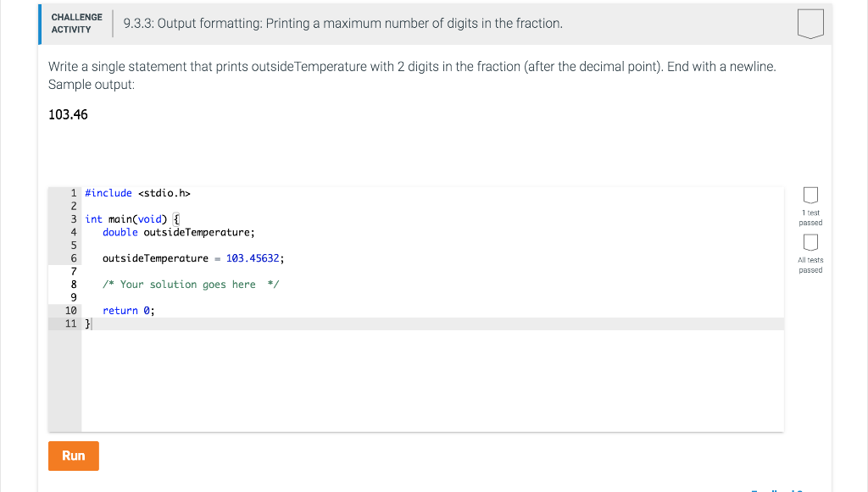Click the empty line 9 in editor

(x=127, y=296)
